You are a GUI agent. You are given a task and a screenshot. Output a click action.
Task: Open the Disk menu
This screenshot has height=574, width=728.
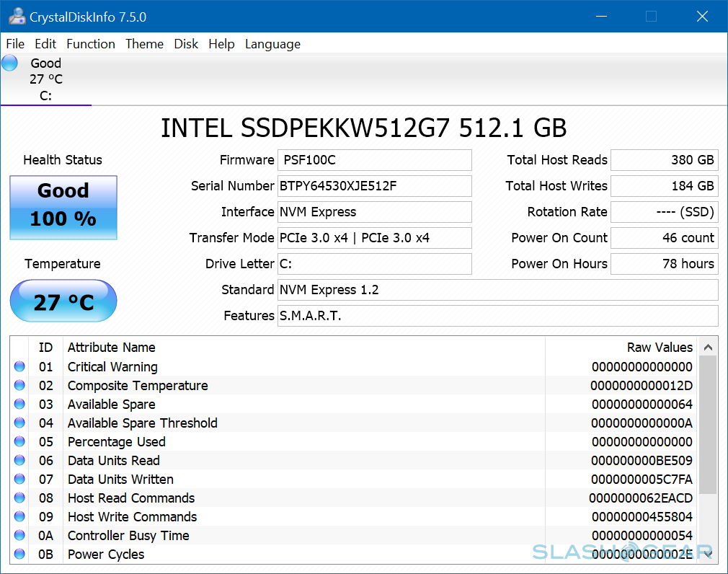(x=186, y=44)
